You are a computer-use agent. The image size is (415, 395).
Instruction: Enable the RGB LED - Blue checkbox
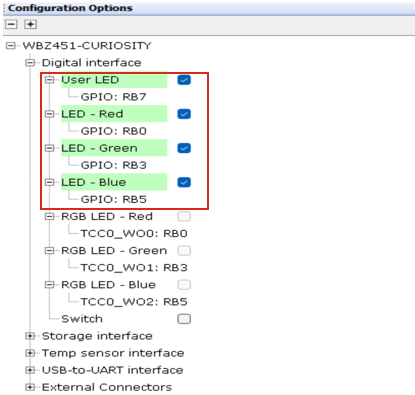pos(184,285)
